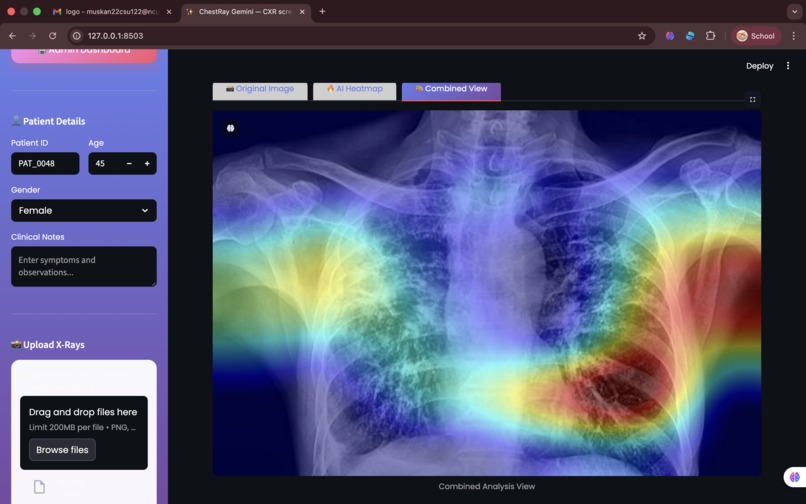Click the browser back arrow
Screen dimensions: 806x504
(12, 35)
